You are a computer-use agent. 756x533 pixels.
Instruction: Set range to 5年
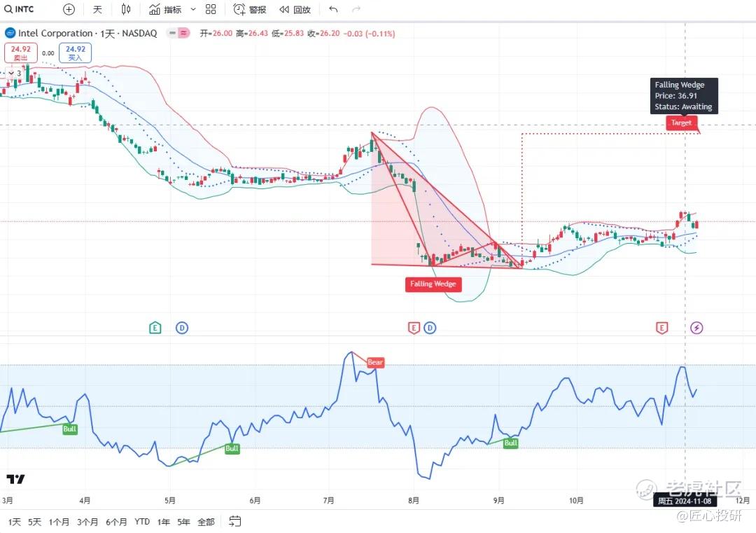pyautogui.click(x=183, y=522)
